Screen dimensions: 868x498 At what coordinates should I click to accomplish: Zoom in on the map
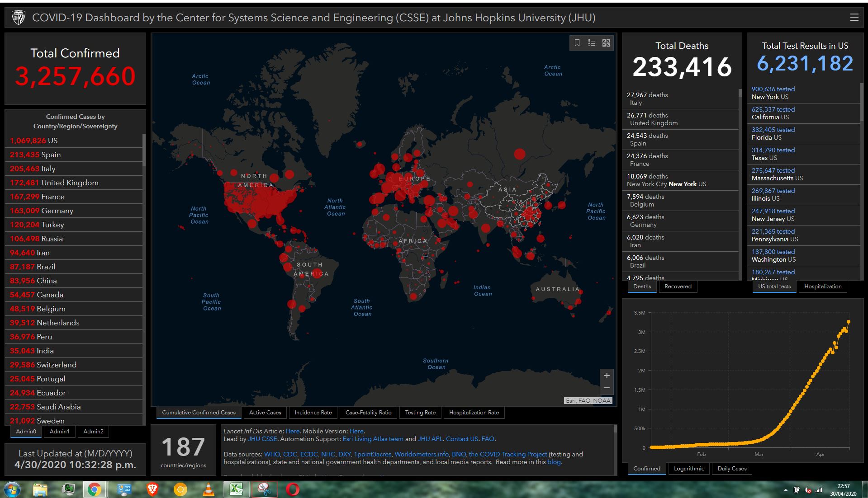tap(607, 376)
